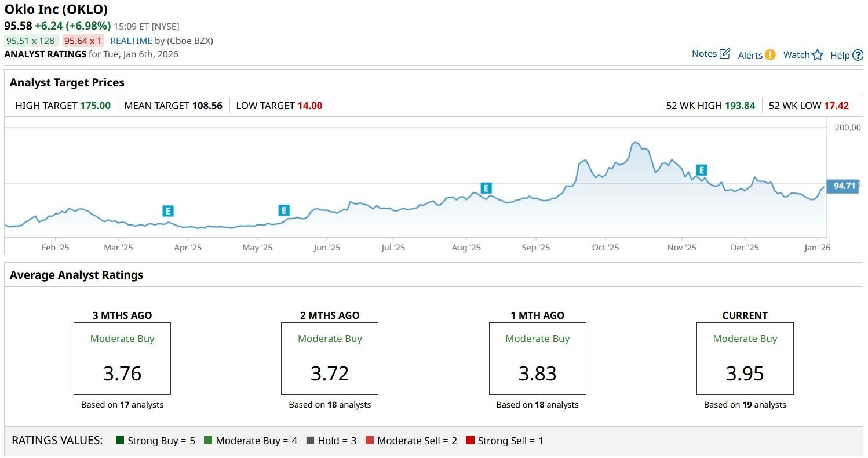Open the Help question mark icon

click(858, 56)
